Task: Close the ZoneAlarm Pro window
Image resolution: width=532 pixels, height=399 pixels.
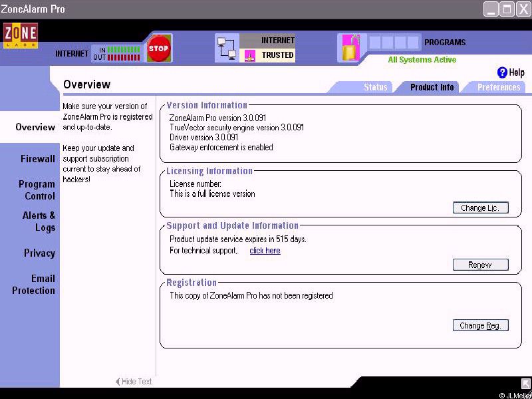Action: (x=523, y=9)
